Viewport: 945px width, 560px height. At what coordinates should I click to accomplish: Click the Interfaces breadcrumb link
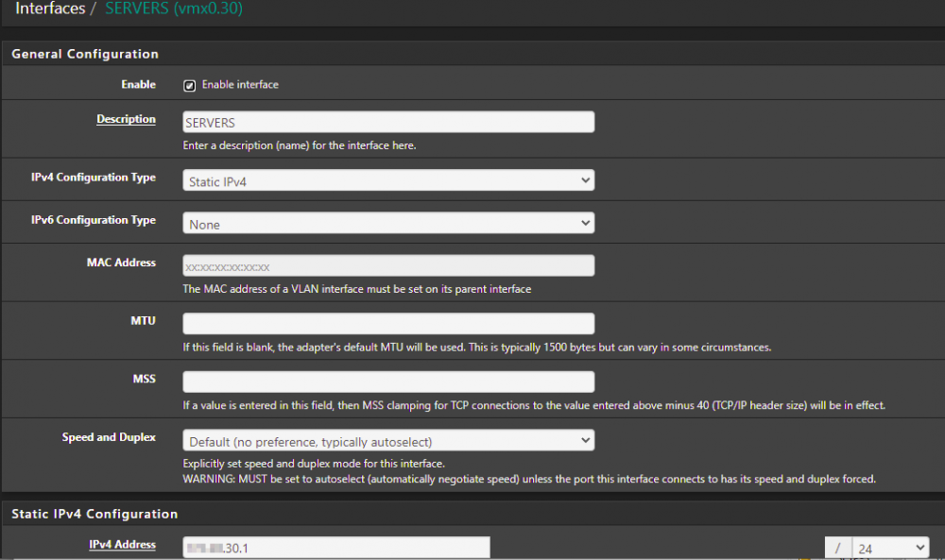50,8
